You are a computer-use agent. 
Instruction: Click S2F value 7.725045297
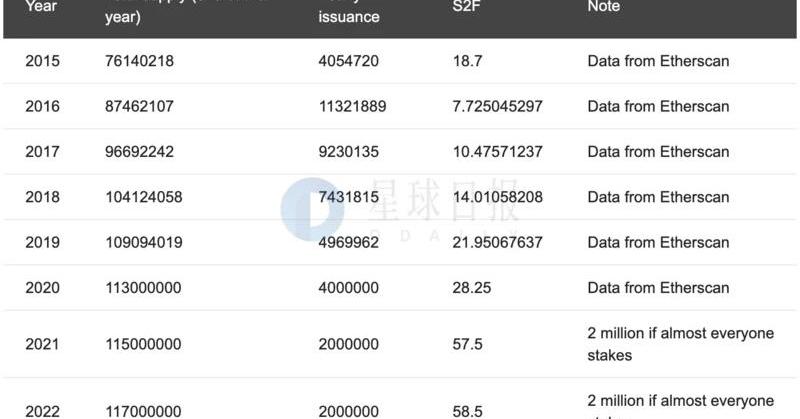coord(497,107)
